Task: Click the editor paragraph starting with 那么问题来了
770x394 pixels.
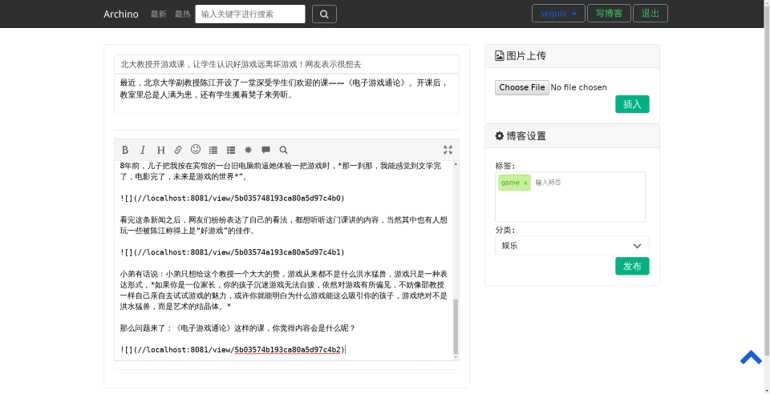Action: 238,328
